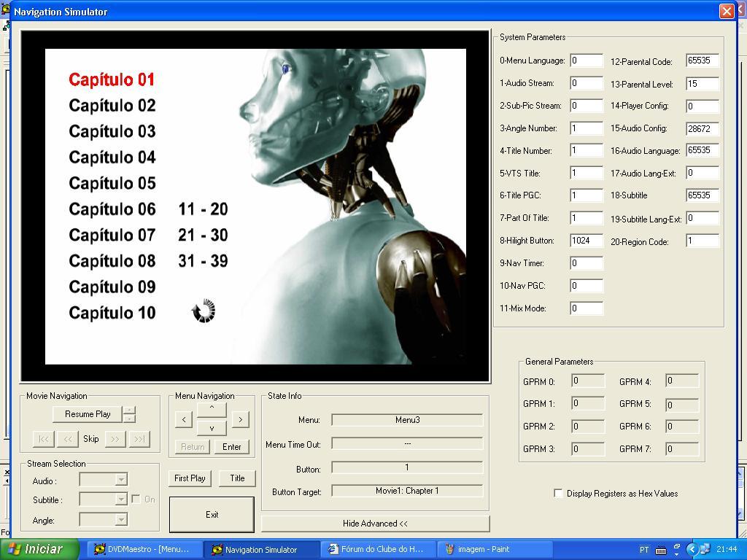
Task: Select Capítulo 07 in the menu preview
Action: coord(112,235)
